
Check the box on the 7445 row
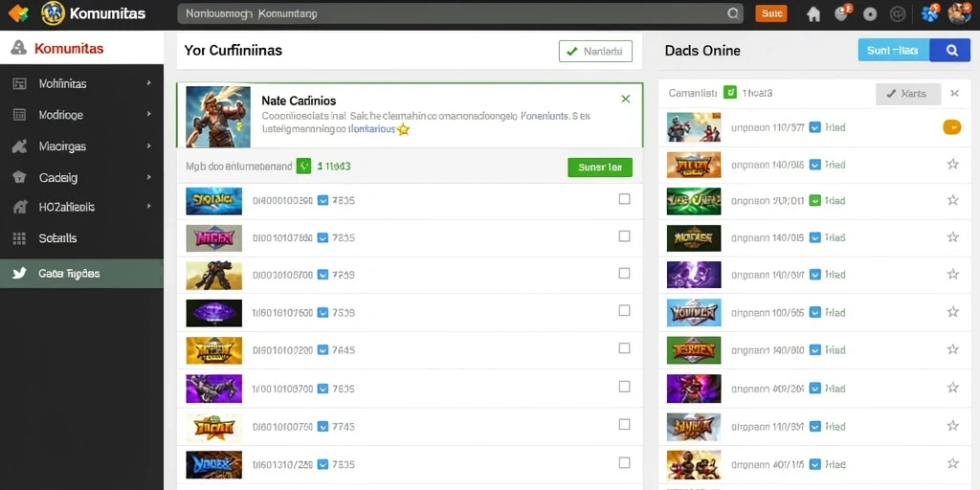(624, 348)
